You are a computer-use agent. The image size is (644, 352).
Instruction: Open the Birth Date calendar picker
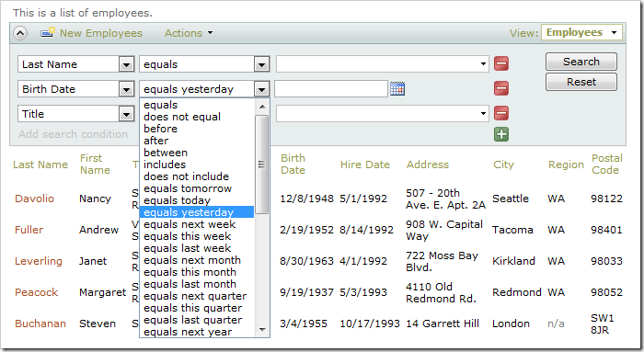397,88
